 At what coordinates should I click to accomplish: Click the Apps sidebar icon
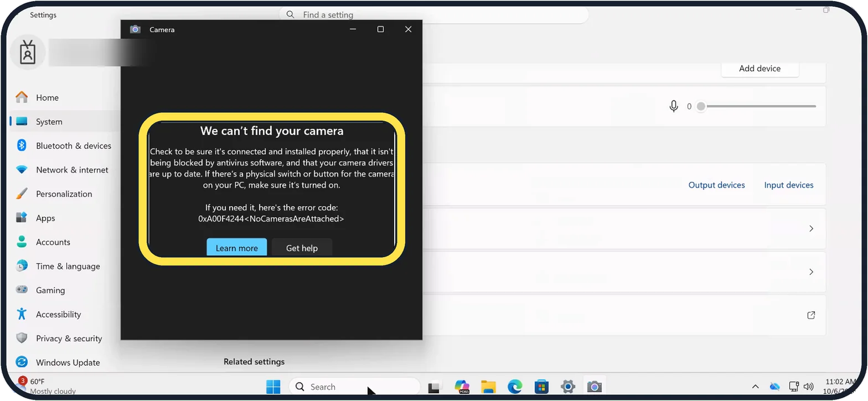tap(22, 217)
